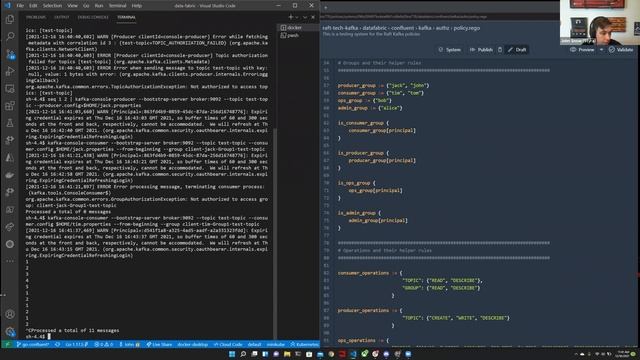Maximize panel chevron in terminal header
This screenshot has width=640, height=360.
(x=305, y=17)
